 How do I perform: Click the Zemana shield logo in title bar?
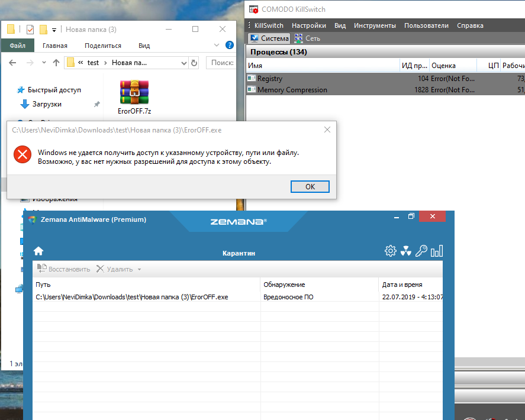coord(32,219)
